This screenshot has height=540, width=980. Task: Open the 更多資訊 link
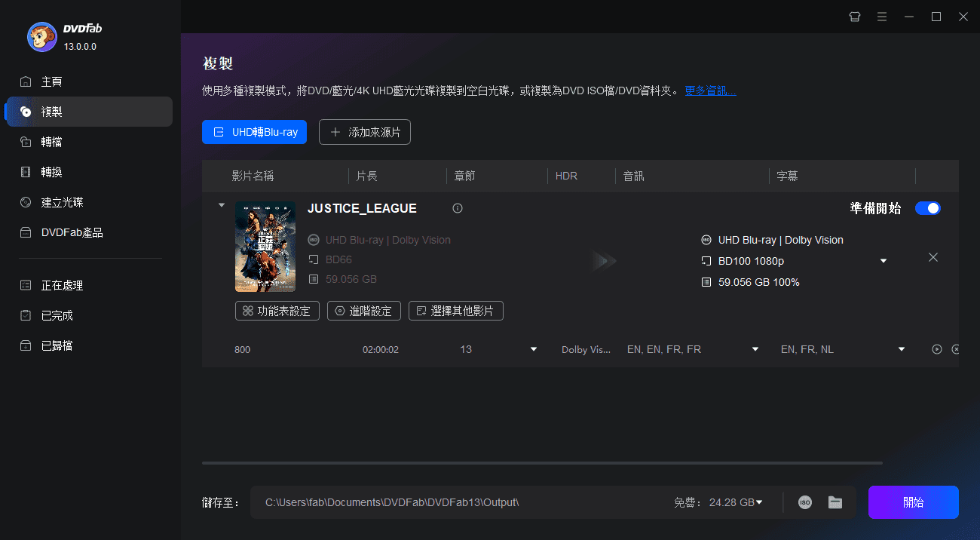pyautogui.click(x=710, y=91)
